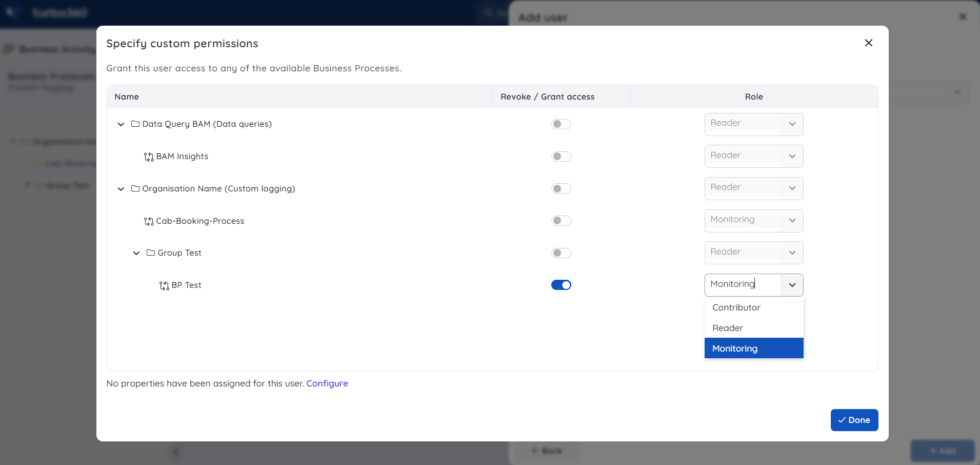Select the Cab-Booking-Process row label
Image resolution: width=980 pixels, height=465 pixels.
coord(200,221)
